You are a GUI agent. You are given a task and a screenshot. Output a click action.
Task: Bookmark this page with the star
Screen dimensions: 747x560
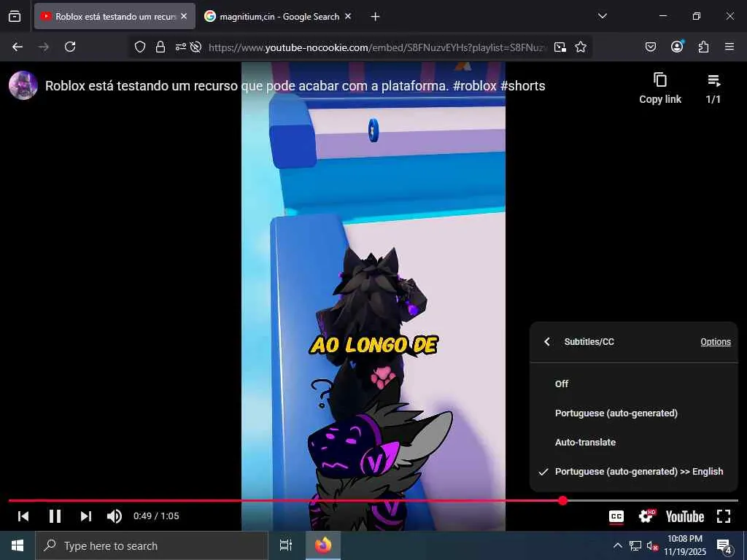(x=580, y=47)
